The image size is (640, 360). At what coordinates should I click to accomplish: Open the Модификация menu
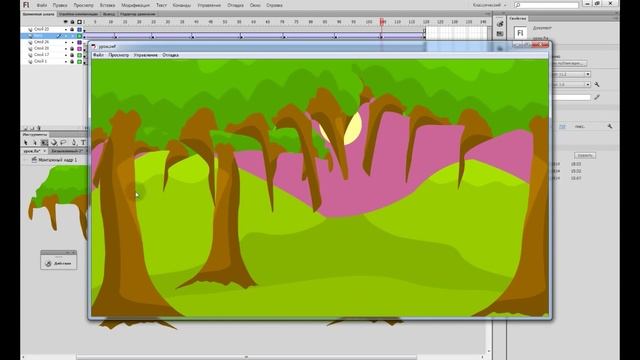[136, 5]
